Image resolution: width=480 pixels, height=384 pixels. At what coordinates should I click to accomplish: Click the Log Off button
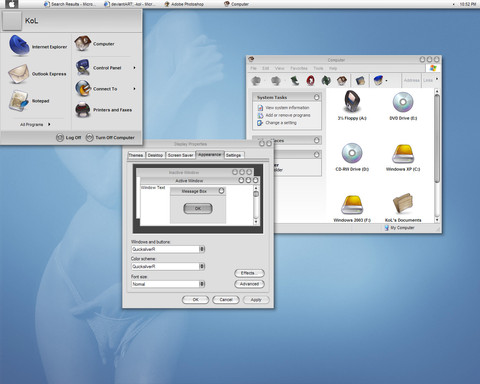[x=69, y=137]
